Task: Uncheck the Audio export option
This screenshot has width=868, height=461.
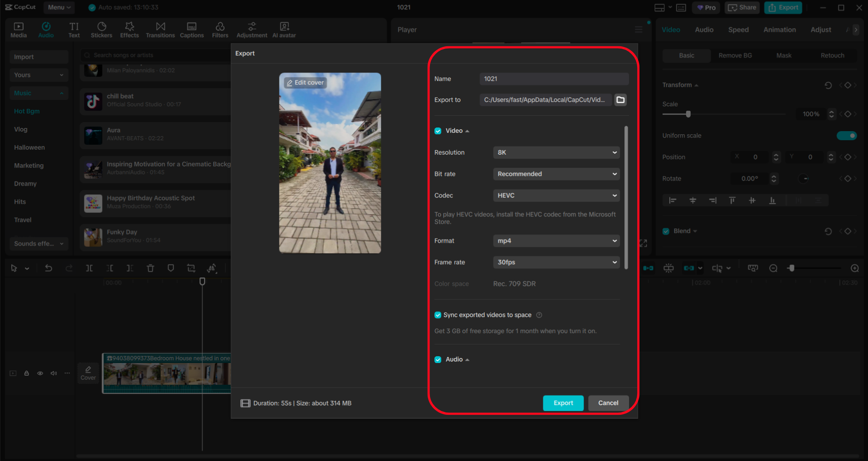Action: click(438, 359)
